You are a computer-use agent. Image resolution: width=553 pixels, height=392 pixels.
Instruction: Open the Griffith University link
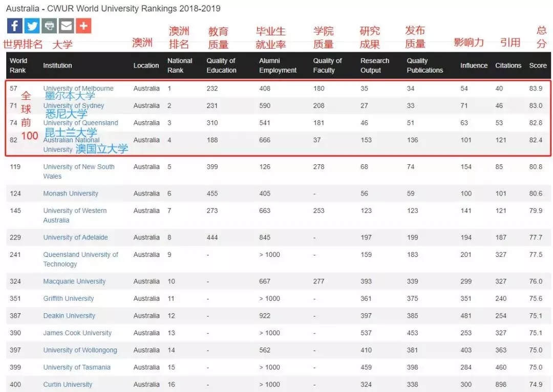(x=69, y=298)
